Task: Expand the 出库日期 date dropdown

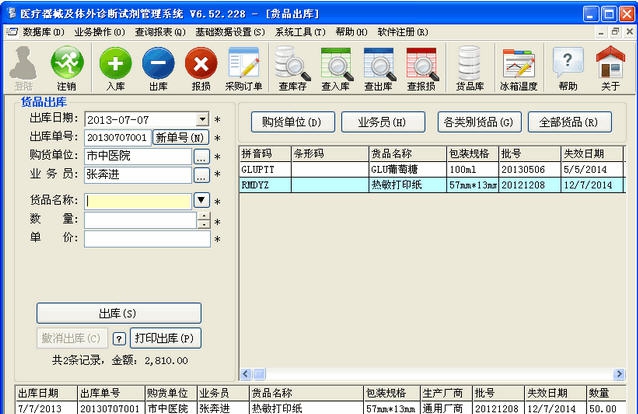Action: [x=202, y=119]
